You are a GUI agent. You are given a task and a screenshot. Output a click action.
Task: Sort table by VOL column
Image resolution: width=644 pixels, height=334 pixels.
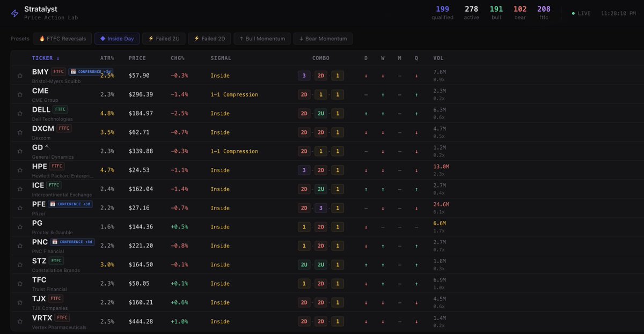438,58
